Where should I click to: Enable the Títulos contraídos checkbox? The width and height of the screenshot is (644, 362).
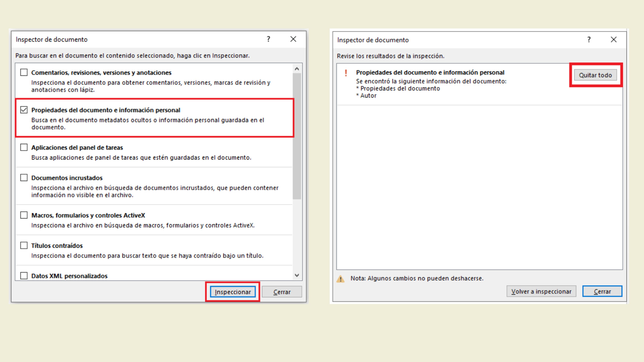point(24,245)
